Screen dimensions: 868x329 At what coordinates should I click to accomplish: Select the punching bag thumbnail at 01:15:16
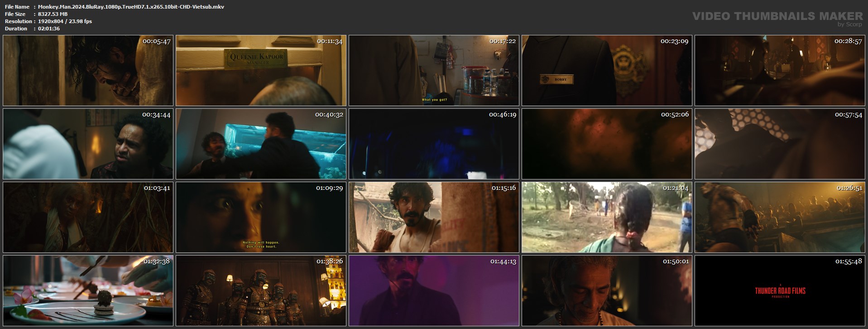point(434,217)
